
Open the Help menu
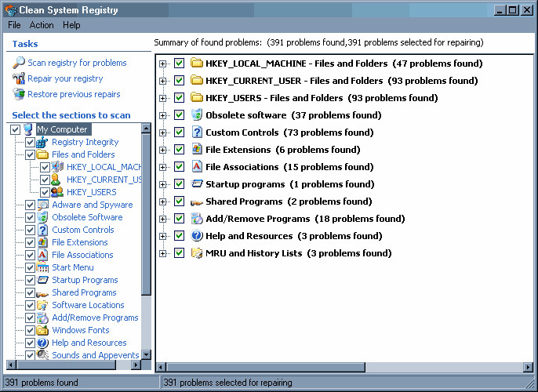(x=71, y=25)
